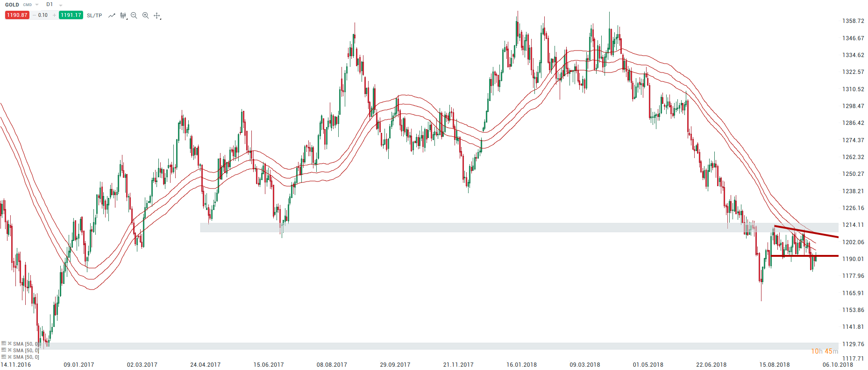Remove the middle SMA indicator
The width and height of the screenshot is (868, 370).
(x=9, y=350)
